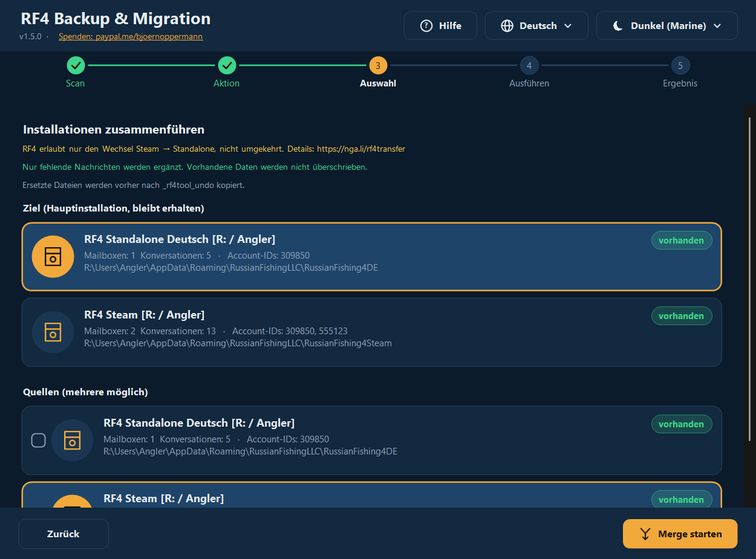The width and height of the screenshot is (756, 559).
Task: Click the version label v1.5.0
Action: [30, 37]
